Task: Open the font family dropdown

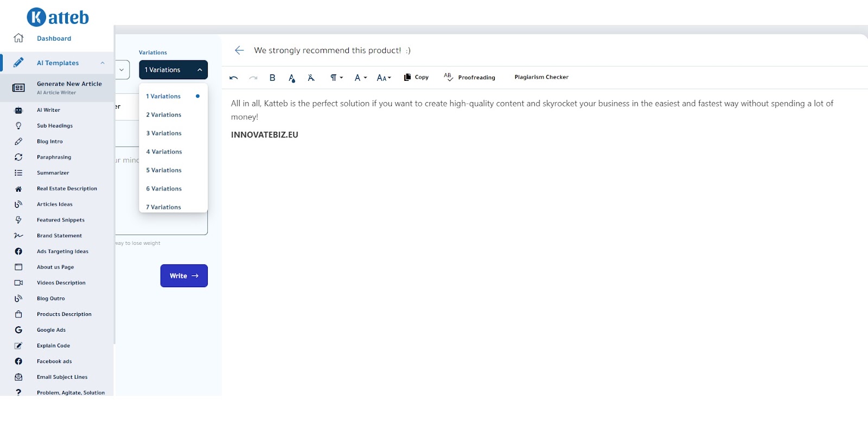Action: tap(361, 78)
